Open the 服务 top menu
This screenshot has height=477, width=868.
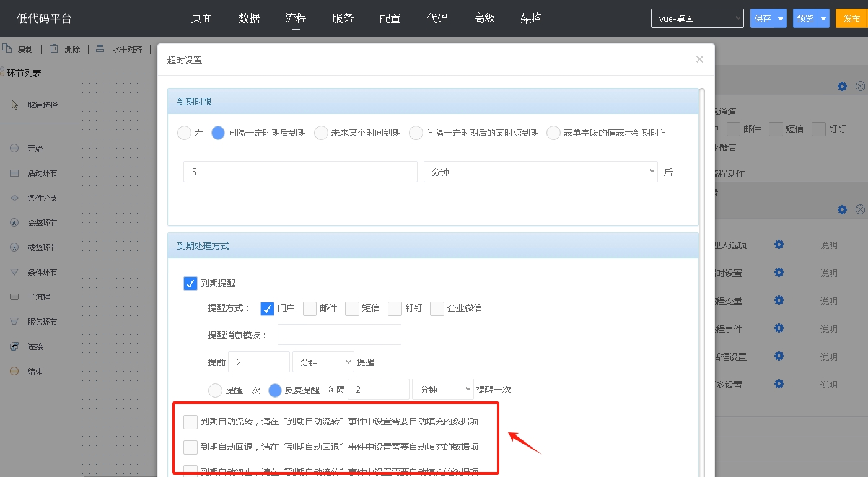pos(343,18)
